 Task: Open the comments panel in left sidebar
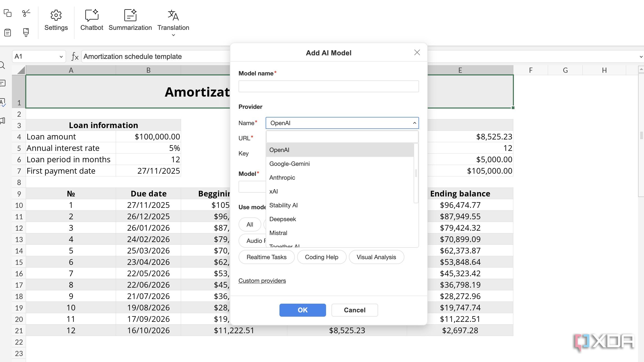[x=3, y=83]
